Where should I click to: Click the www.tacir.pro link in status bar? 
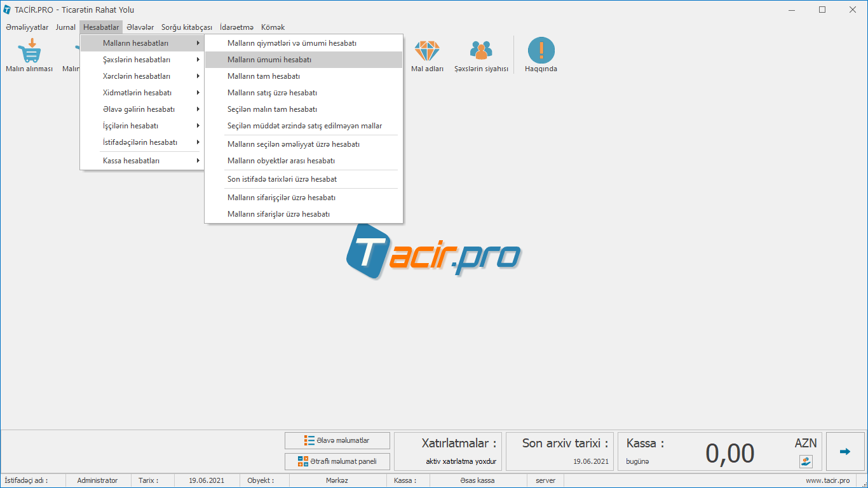(827, 480)
